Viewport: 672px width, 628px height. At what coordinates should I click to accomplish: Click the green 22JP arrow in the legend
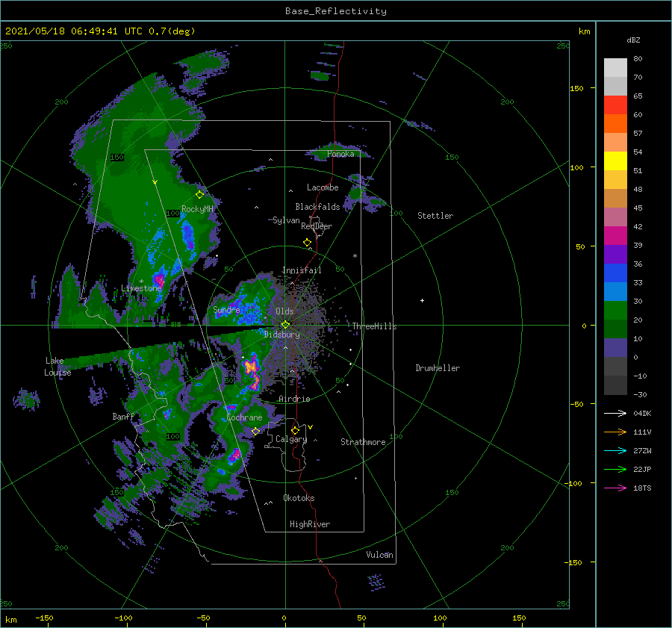(x=615, y=470)
